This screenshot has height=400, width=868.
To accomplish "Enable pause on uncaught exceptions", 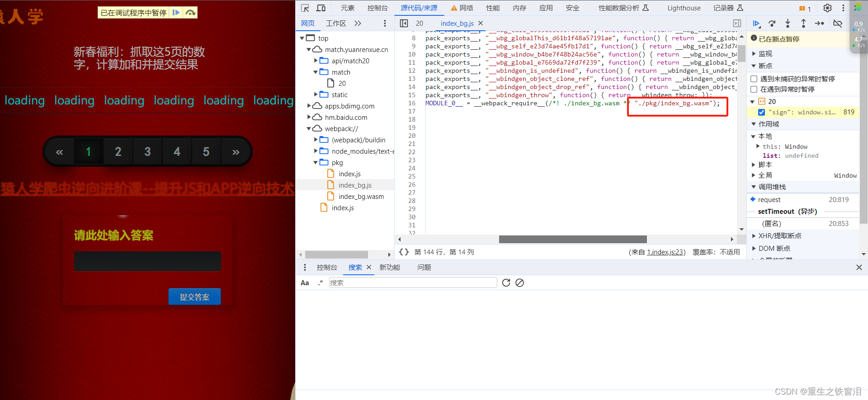I will point(754,79).
